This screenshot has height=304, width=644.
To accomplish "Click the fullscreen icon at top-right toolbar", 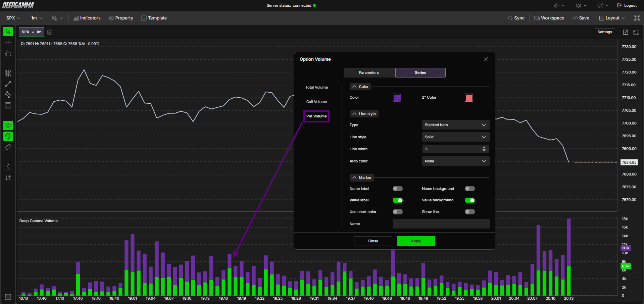I will [x=637, y=18].
